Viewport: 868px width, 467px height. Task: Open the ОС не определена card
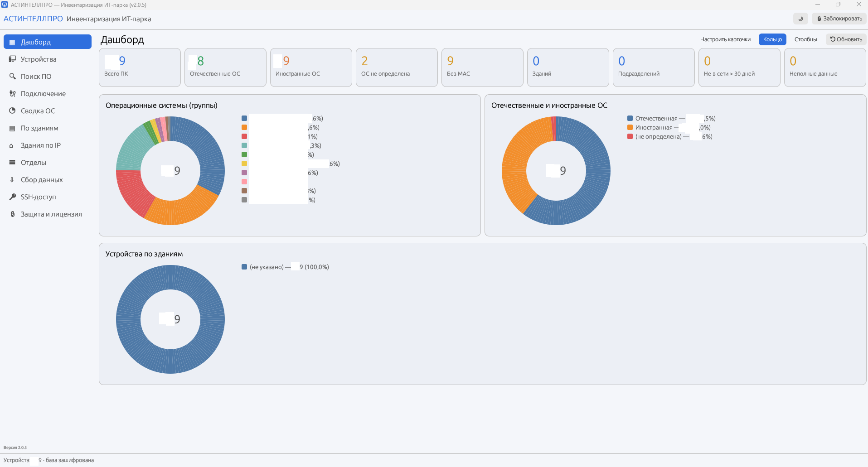point(397,67)
